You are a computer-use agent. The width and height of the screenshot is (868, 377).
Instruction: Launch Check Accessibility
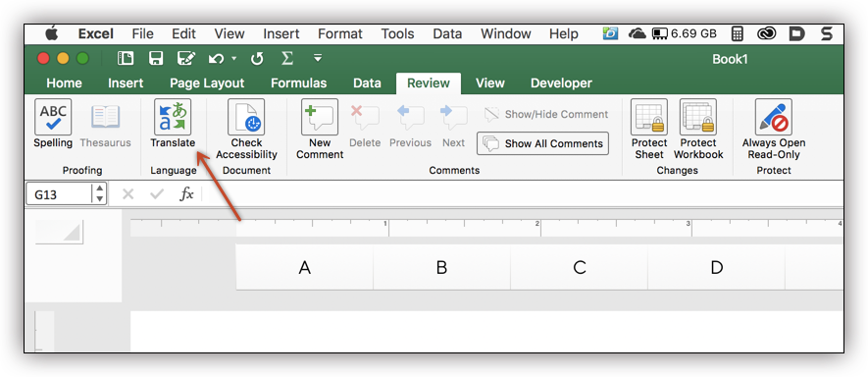246,130
